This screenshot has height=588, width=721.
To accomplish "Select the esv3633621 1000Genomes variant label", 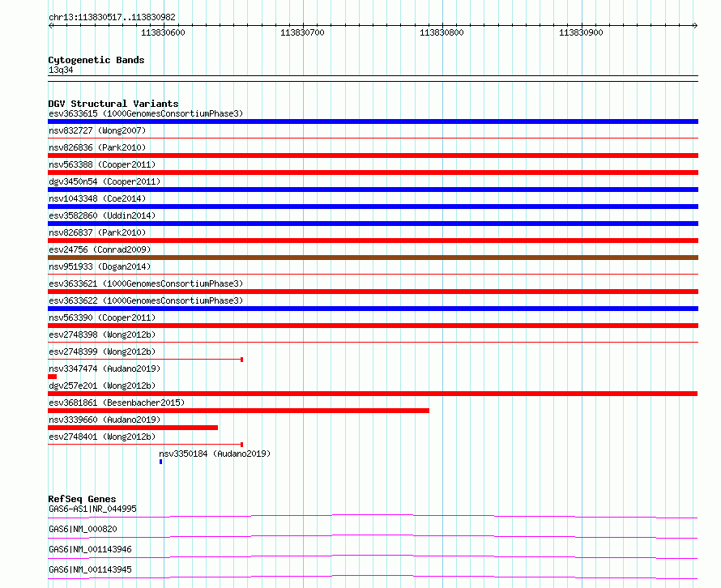I will (146, 283).
